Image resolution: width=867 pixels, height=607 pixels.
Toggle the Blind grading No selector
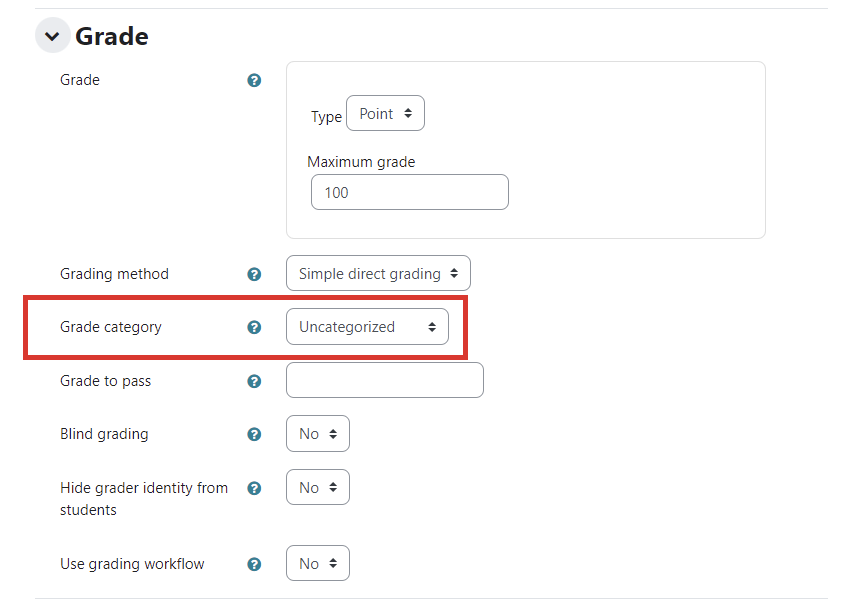[x=318, y=434]
